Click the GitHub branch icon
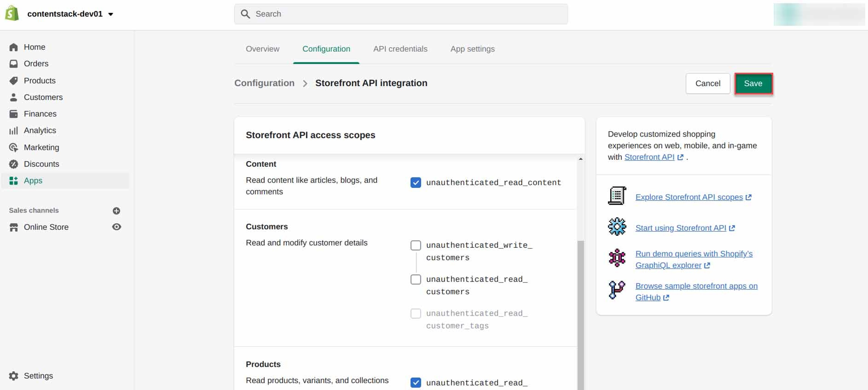This screenshot has width=868, height=390. pos(617,290)
